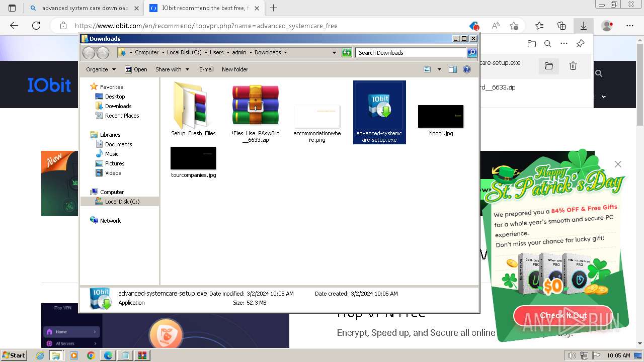This screenshot has height=362, width=644.
Task: Open the Share with dropdown
Action: (x=172, y=69)
